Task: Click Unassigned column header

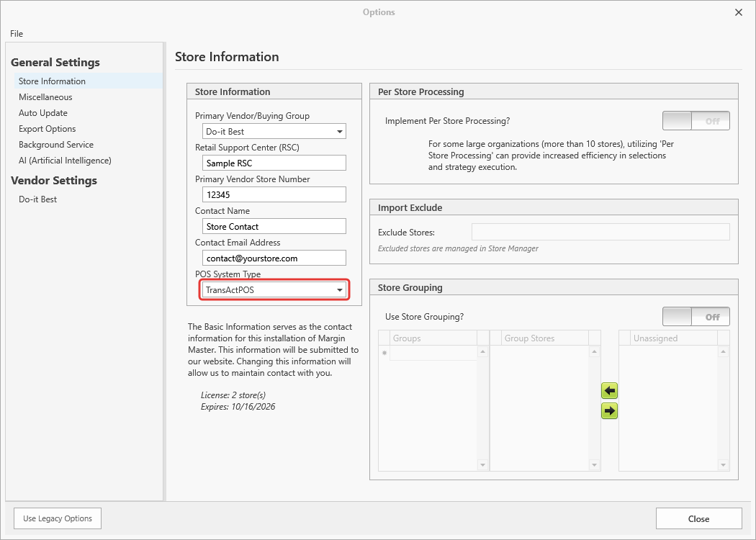Action: (x=674, y=338)
